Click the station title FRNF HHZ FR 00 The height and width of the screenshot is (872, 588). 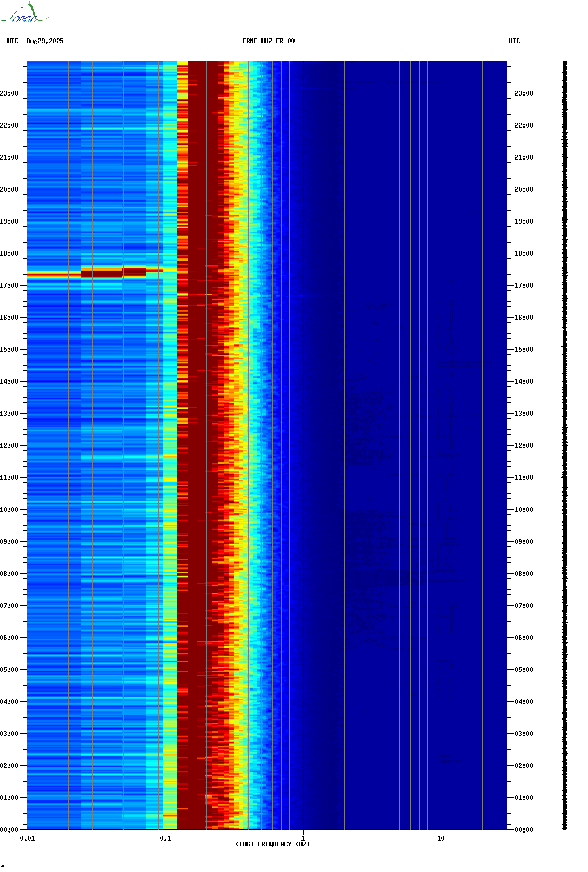tap(268, 41)
